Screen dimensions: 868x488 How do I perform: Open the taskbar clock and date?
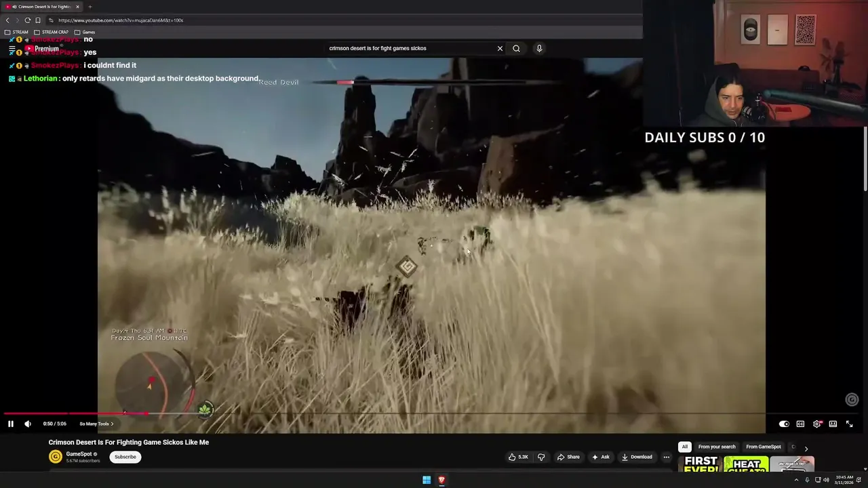click(845, 480)
